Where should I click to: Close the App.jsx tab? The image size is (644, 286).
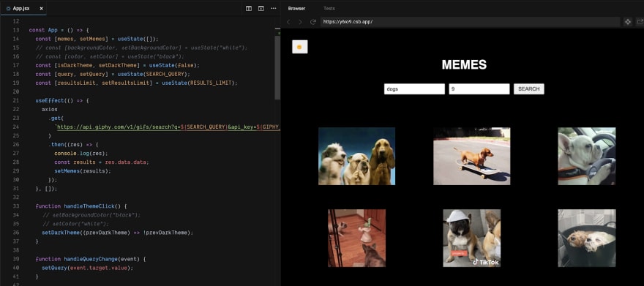tap(42, 8)
